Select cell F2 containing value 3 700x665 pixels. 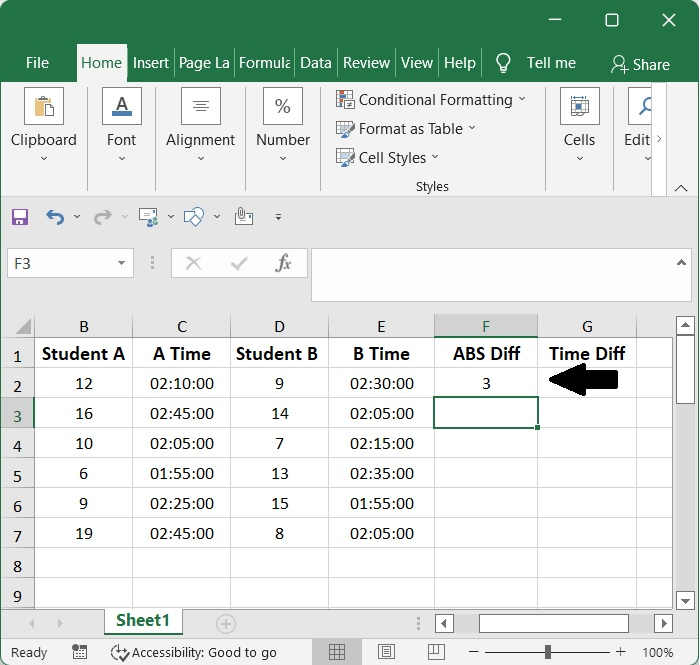pos(485,383)
